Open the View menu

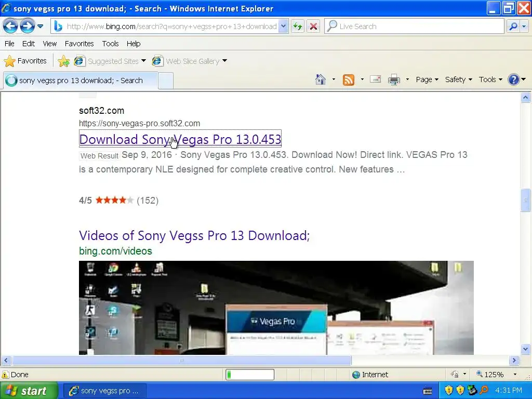(49, 44)
